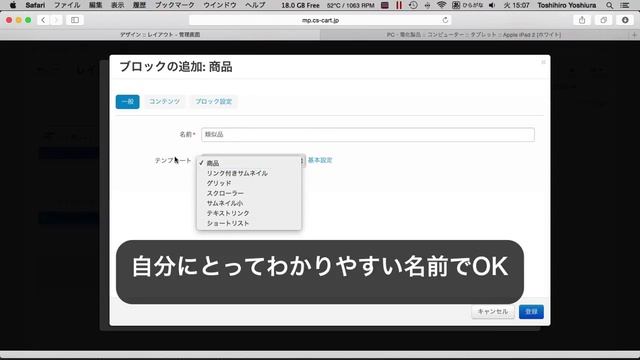Click the Safari share icon

[x=582, y=20]
